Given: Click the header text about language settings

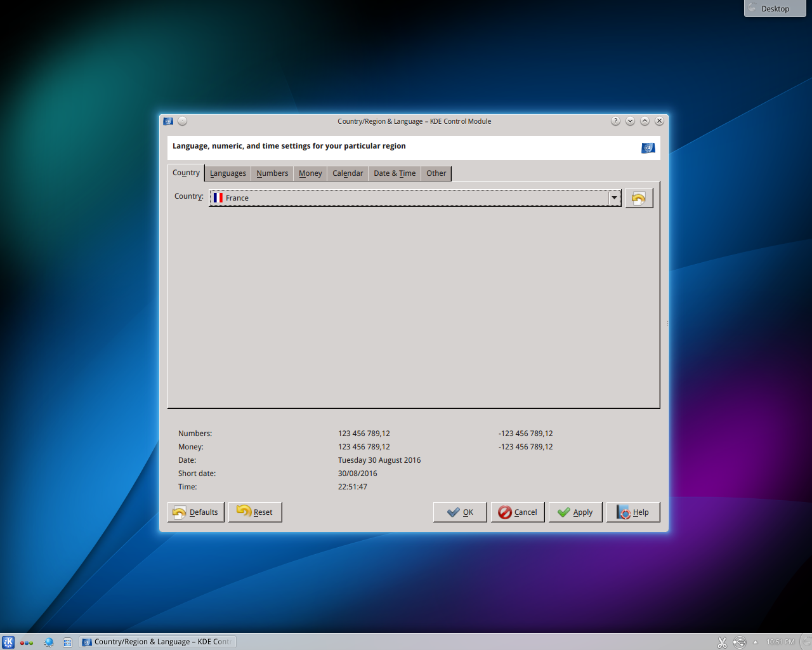Looking at the screenshot, I should point(289,146).
